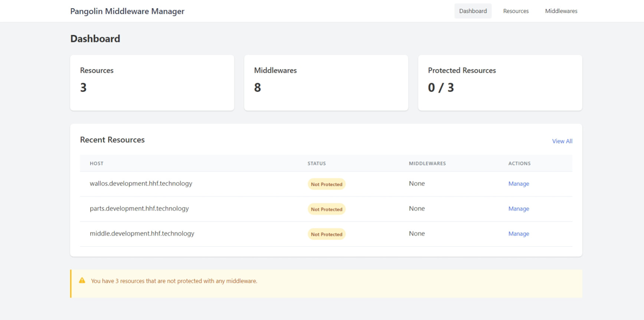This screenshot has width=644, height=320.
Task: Open the Dashboard nav tab
Action: pyautogui.click(x=473, y=11)
